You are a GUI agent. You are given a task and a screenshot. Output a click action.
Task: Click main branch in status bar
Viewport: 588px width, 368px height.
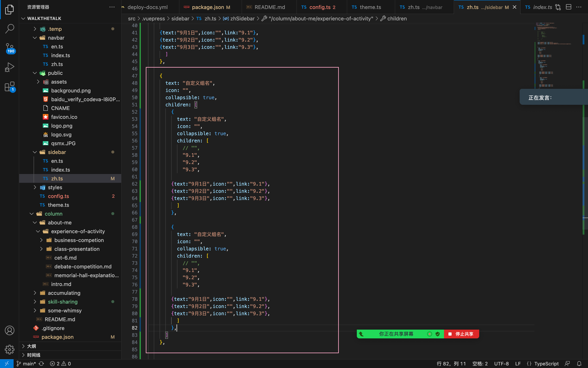pos(26,363)
